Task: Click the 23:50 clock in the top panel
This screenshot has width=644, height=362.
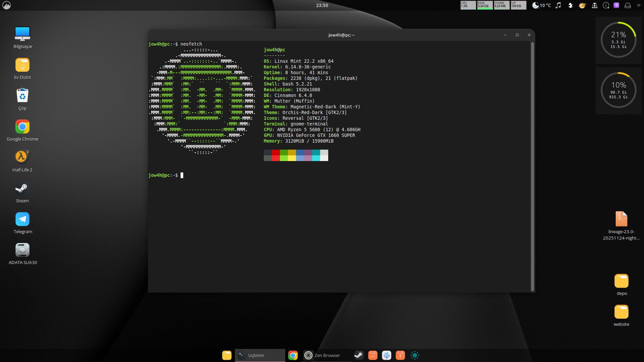Action: [322, 5]
